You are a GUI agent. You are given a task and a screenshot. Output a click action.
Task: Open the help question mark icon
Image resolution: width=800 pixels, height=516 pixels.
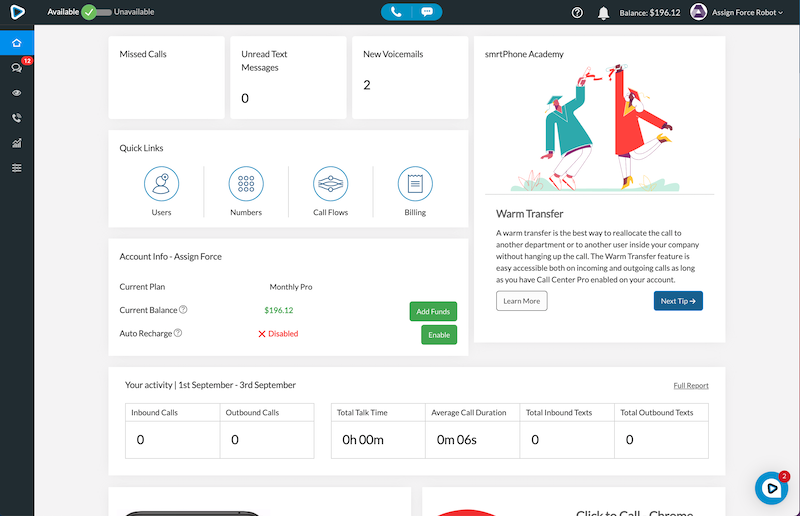click(577, 13)
